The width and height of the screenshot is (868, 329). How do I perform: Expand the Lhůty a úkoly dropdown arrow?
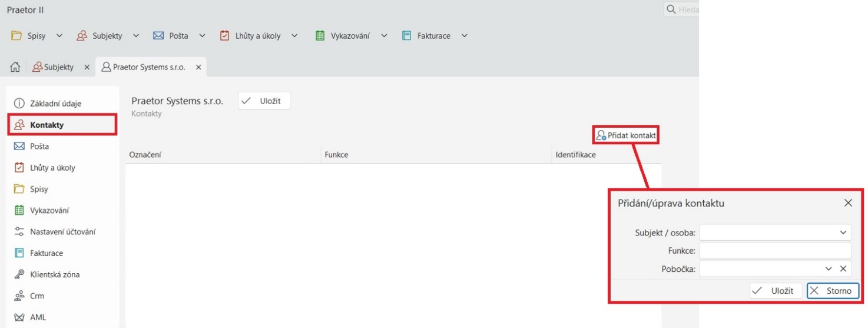click(x=294, y=36)
